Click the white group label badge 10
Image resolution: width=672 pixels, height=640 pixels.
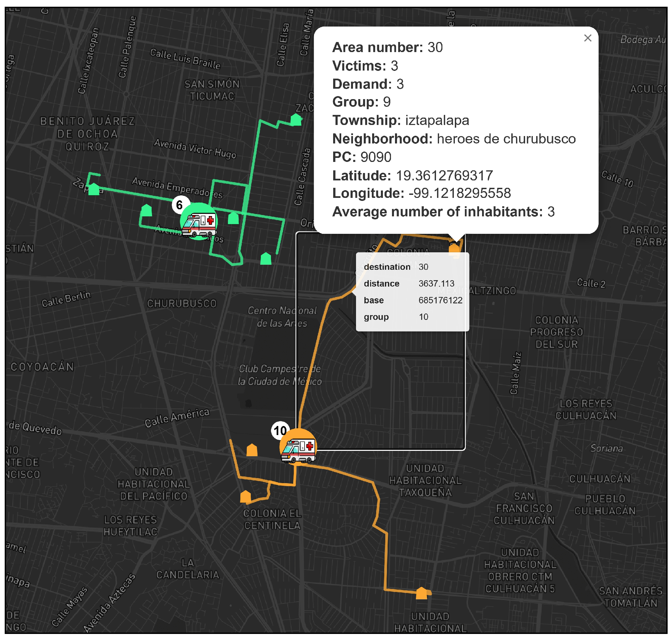(x=280, y=431)
